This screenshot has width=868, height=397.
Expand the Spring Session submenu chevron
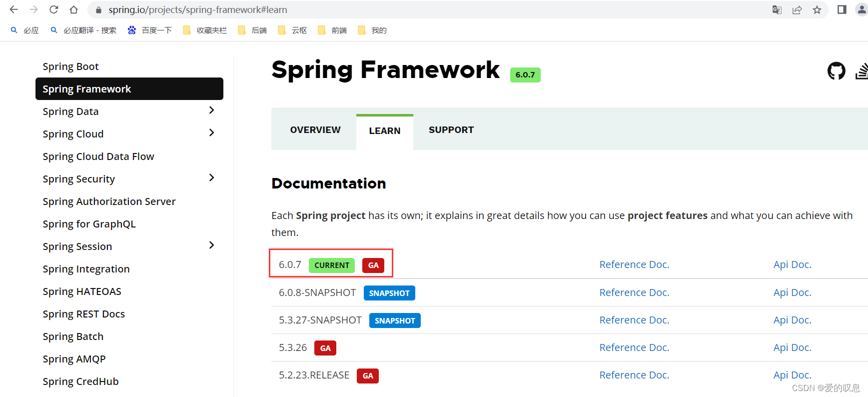[211, 245]
